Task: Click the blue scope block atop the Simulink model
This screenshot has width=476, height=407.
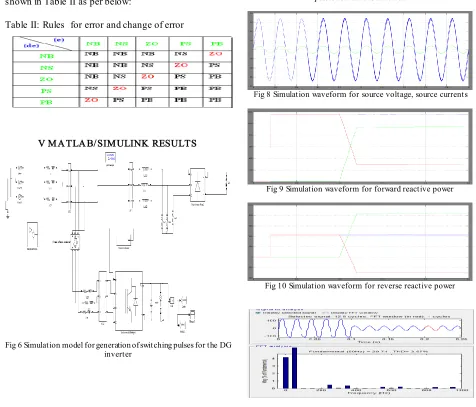Action: point(110,157)
